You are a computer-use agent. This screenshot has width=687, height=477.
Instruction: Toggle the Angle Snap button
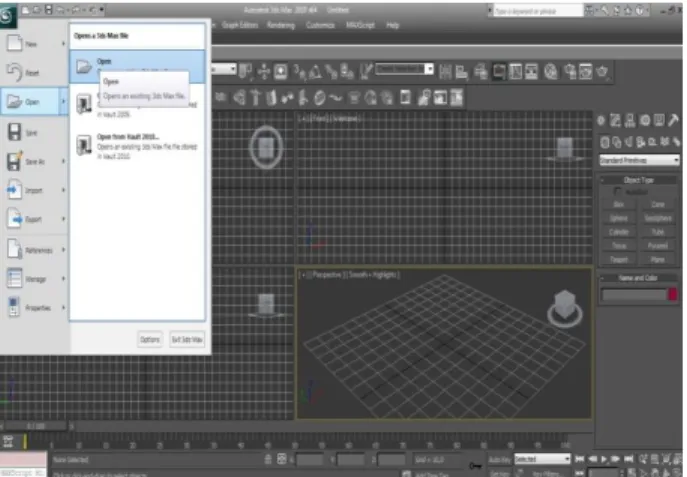315,71
